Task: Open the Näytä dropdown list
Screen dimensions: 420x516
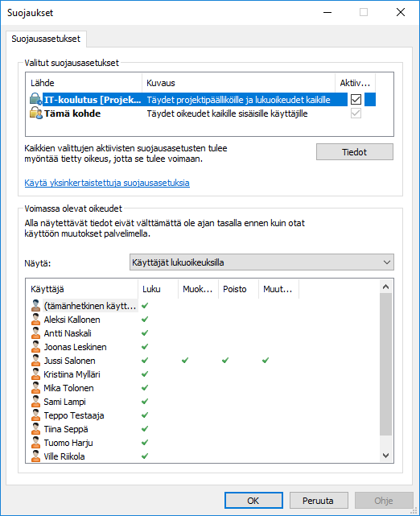Action: click(261, 262)
